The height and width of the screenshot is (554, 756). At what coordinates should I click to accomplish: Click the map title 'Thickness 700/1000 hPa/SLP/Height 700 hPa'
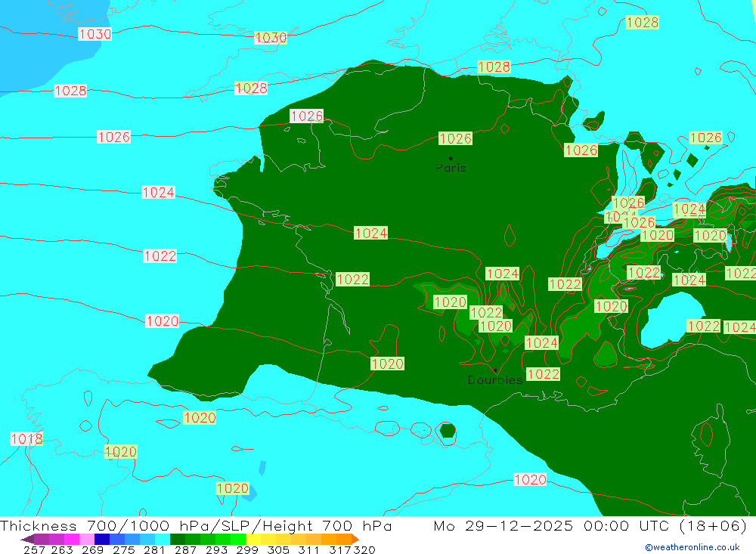click(196, 525)
